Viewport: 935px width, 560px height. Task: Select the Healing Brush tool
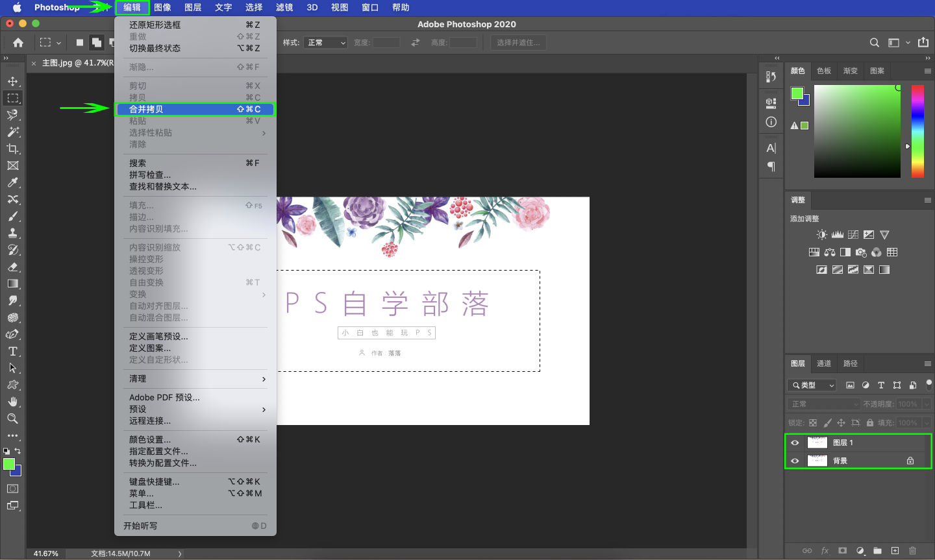13,199
